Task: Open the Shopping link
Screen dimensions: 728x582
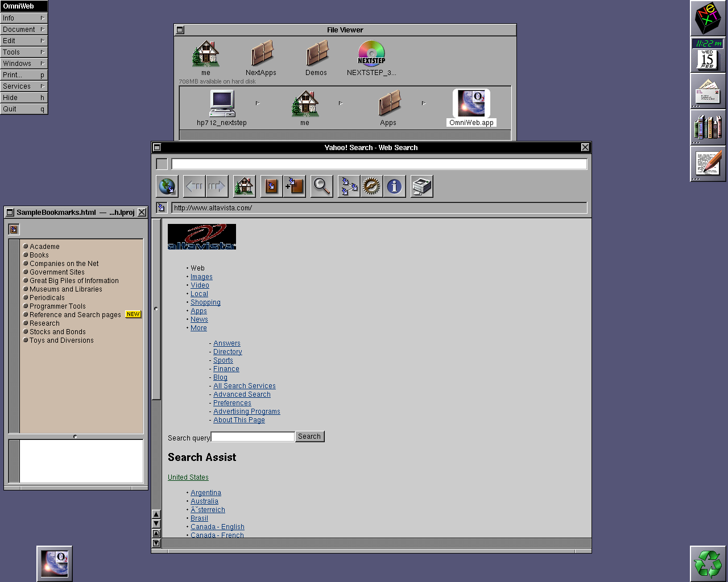Action: point(205,302)
